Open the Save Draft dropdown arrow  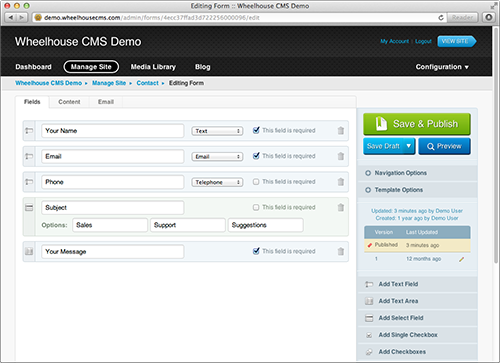[x=409, y=146]
